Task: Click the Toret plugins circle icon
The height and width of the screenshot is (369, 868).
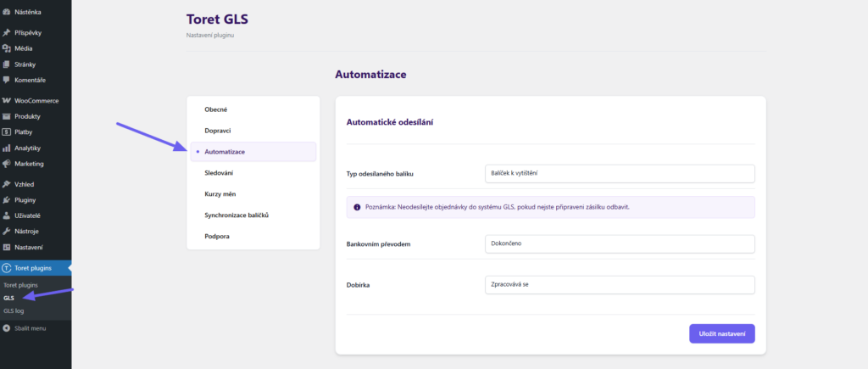Action: click(7, 268)
